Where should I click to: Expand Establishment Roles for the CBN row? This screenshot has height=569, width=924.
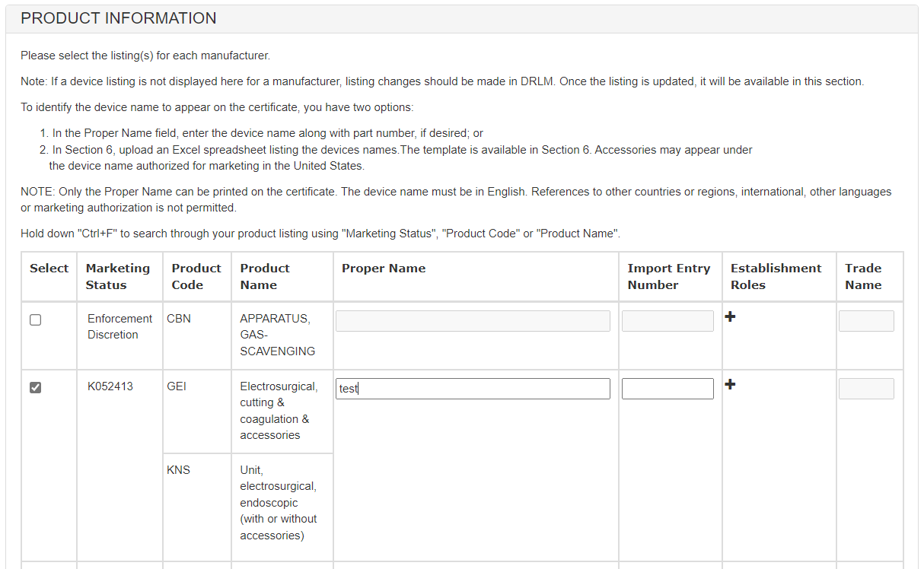pyautogui.click(x=730, y=316)
